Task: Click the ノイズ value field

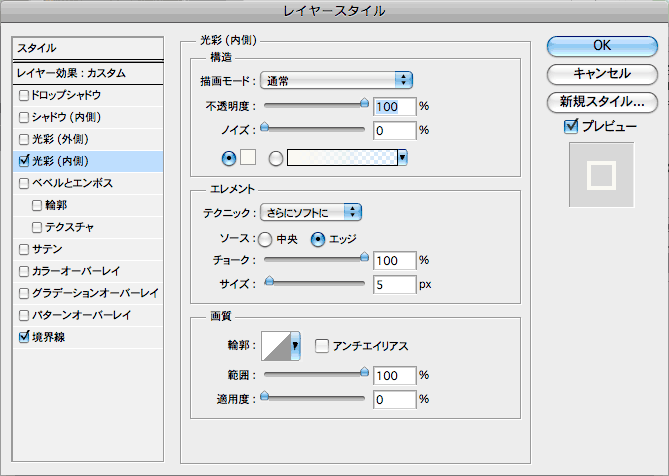Action: click(x=395, y=131)
